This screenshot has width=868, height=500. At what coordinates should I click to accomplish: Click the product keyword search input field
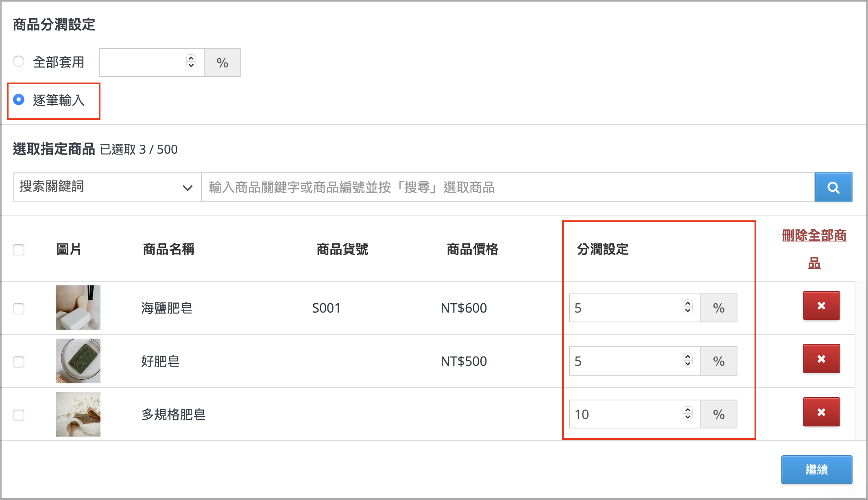(508, 187)
